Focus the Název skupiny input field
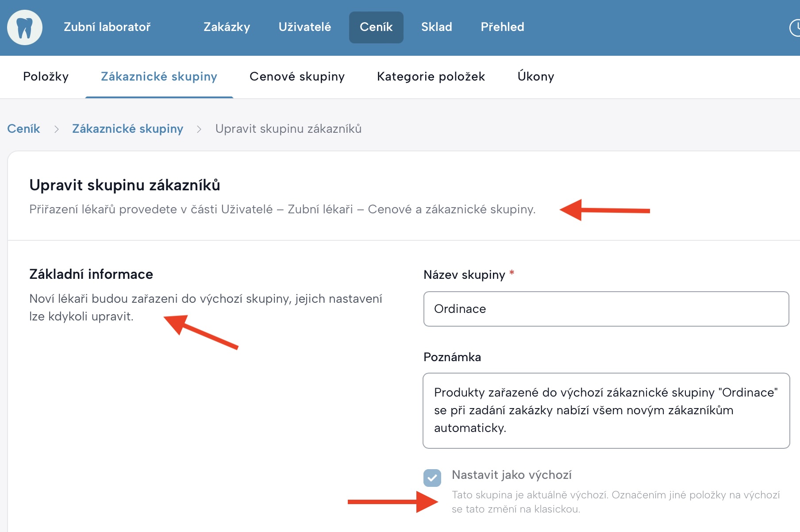Viewport: 800px width, 532px height. tap(606, 309)
